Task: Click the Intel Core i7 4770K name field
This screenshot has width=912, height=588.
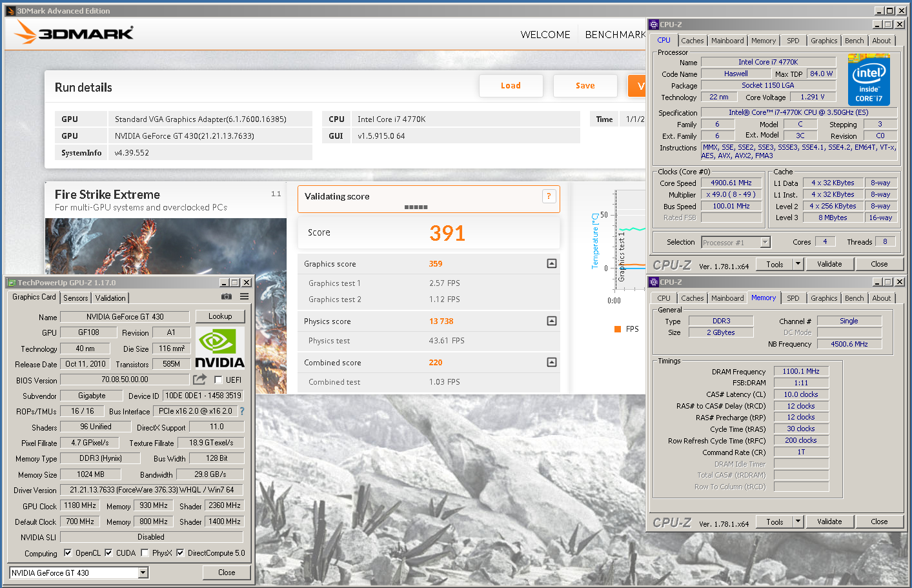Action: click(768, 62)
